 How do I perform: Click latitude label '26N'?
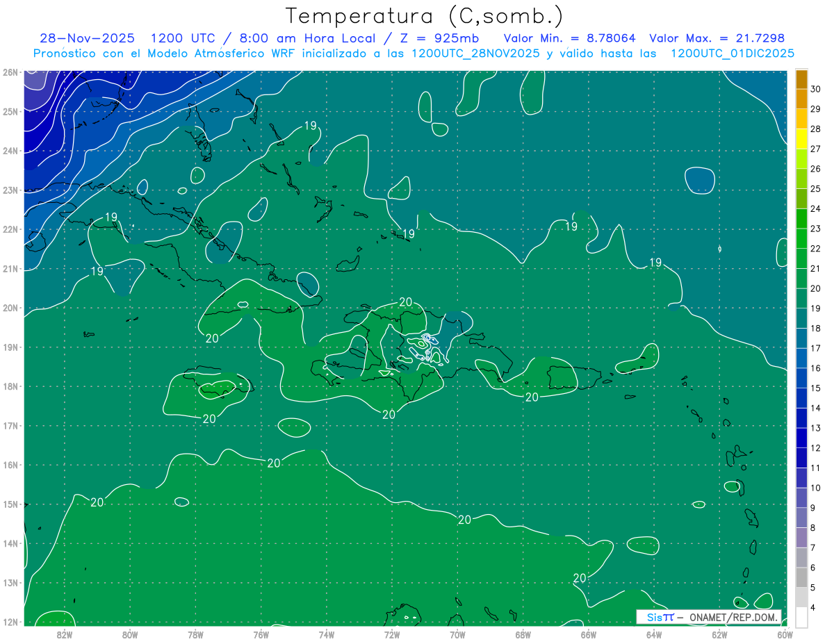[x=10, y=72]
